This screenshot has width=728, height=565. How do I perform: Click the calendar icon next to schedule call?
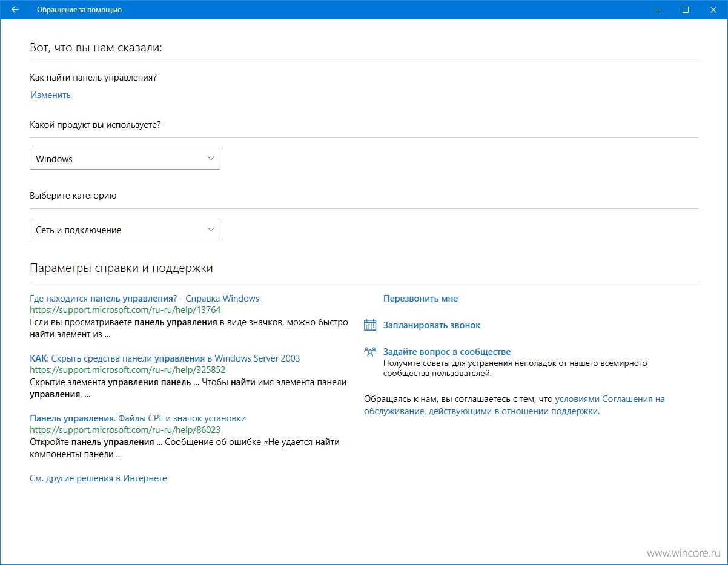coord(370,325)
